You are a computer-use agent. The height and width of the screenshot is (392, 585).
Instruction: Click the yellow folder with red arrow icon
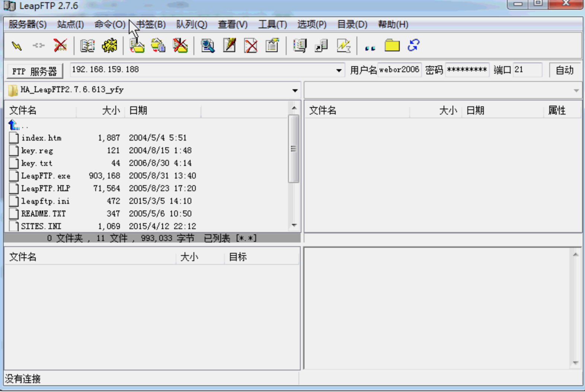pyautogui.click(x=158, y=46)
